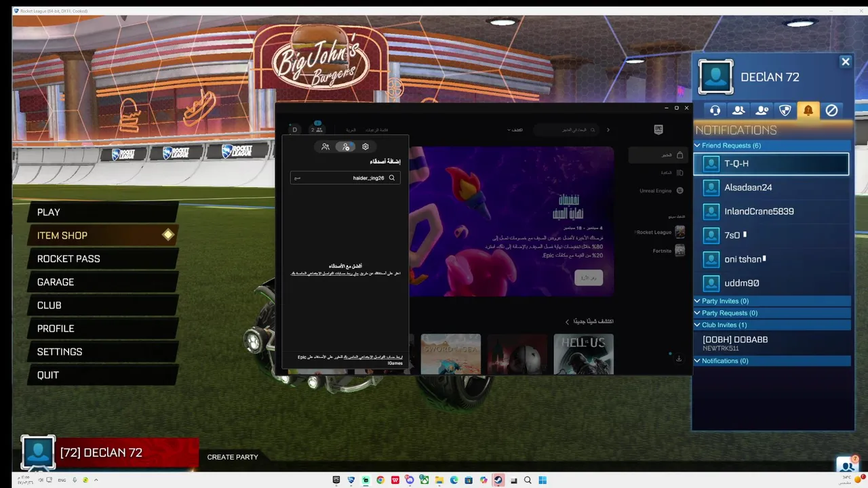Screen dimensions: 868x488
Task: Open Epic social settings gear icon
Action: (366, 146)
